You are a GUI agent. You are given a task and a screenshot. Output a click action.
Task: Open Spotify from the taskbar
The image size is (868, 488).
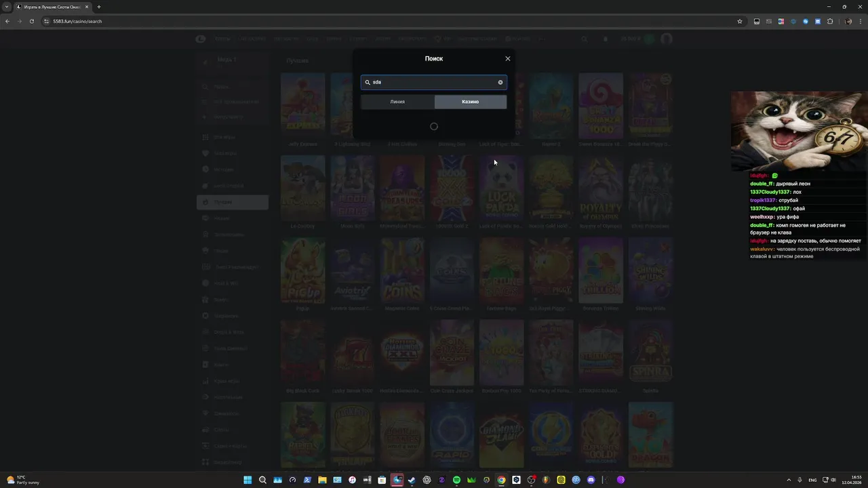456,480
